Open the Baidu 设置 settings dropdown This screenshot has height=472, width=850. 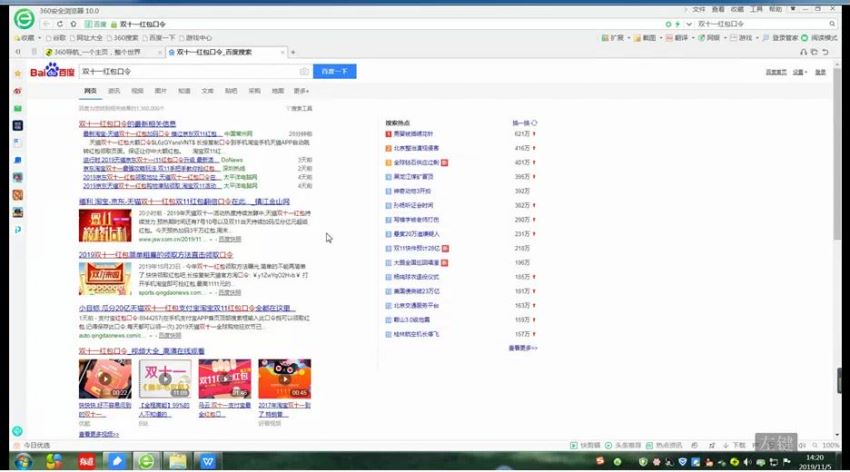tap(800, 72)
